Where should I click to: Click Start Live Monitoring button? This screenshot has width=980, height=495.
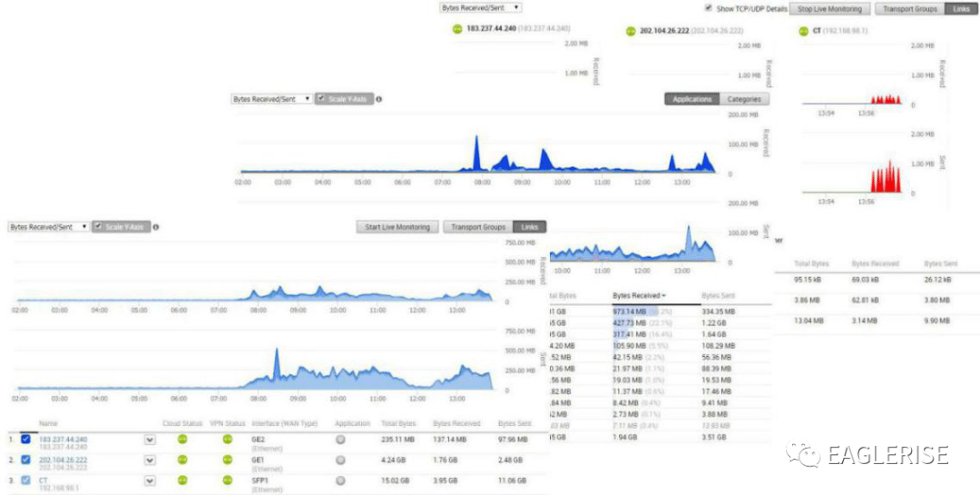(397, 227)
